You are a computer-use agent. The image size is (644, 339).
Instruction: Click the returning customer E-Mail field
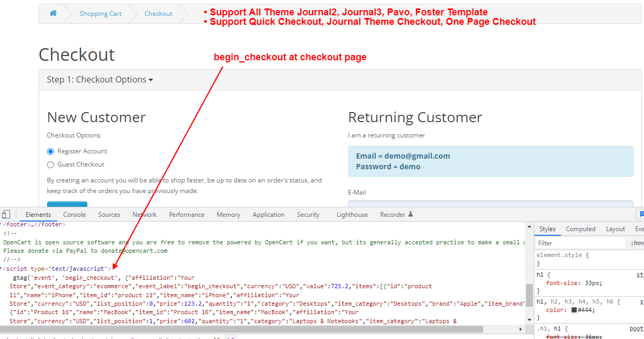coord(491,204)
